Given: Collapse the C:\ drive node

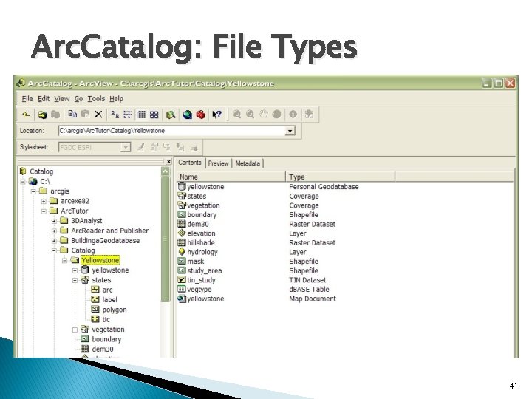Looking at the screenshot, I should click(x=23, y=182).
